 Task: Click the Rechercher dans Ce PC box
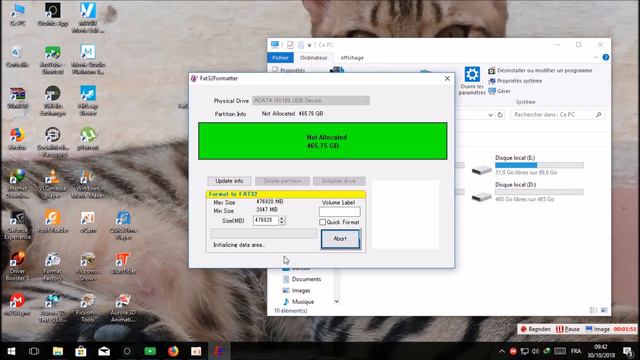[x=557, y=115]
